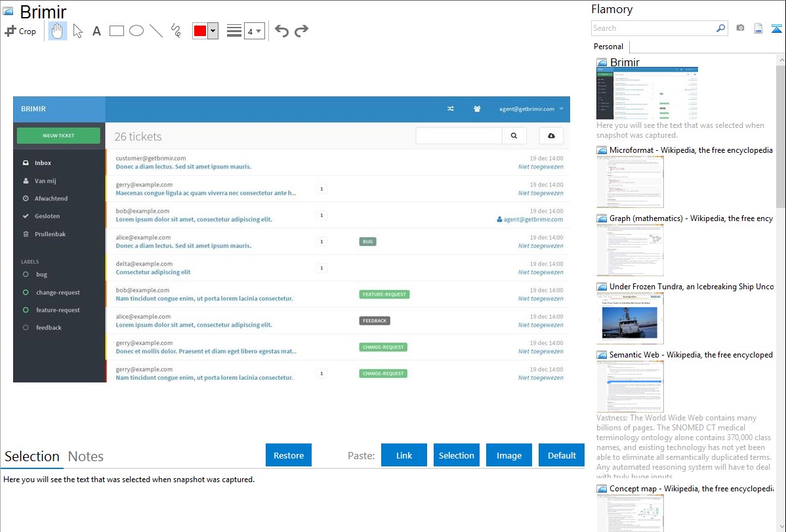Viewport: 786px width, 532px height.
Task: Click the users icon in Brimir header
Action: click(x=477, y=109)
